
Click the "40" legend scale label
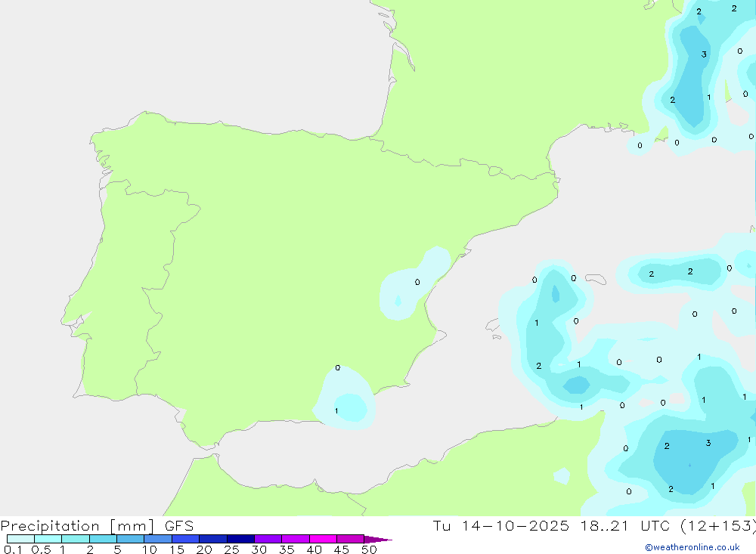(x=314, y=549)
